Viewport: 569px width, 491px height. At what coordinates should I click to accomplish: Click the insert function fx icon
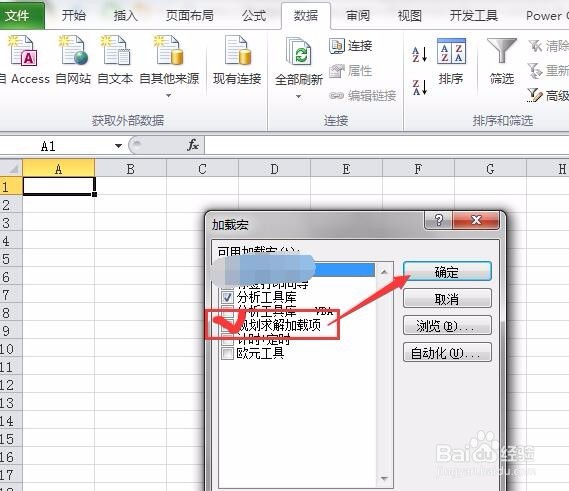193,146
